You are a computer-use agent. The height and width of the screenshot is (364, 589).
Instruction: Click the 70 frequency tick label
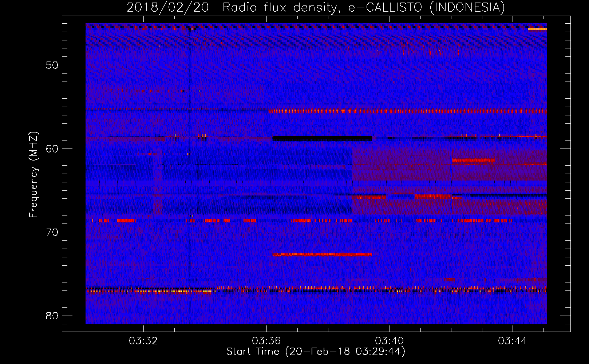pyautogui.click(x=52, y=232)
